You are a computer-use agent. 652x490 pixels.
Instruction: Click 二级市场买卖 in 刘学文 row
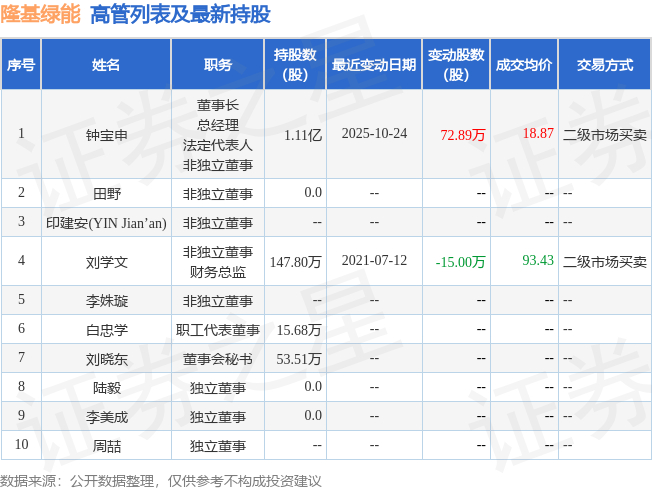point(605,262)
